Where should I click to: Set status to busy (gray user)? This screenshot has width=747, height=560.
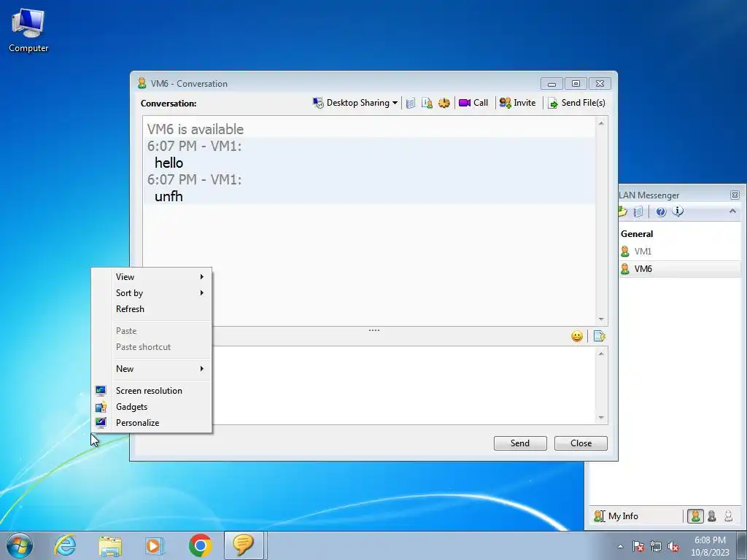click(x=712, y=516)
